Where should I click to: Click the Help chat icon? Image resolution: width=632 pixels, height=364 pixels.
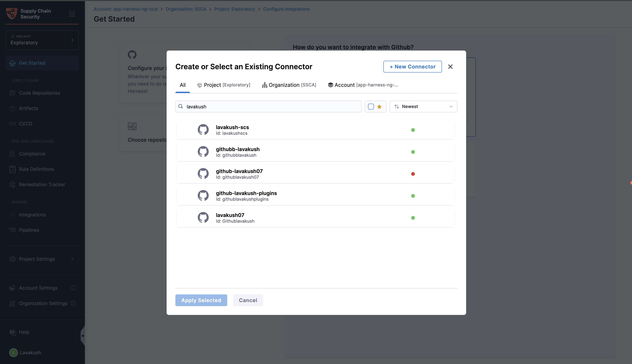12,332
